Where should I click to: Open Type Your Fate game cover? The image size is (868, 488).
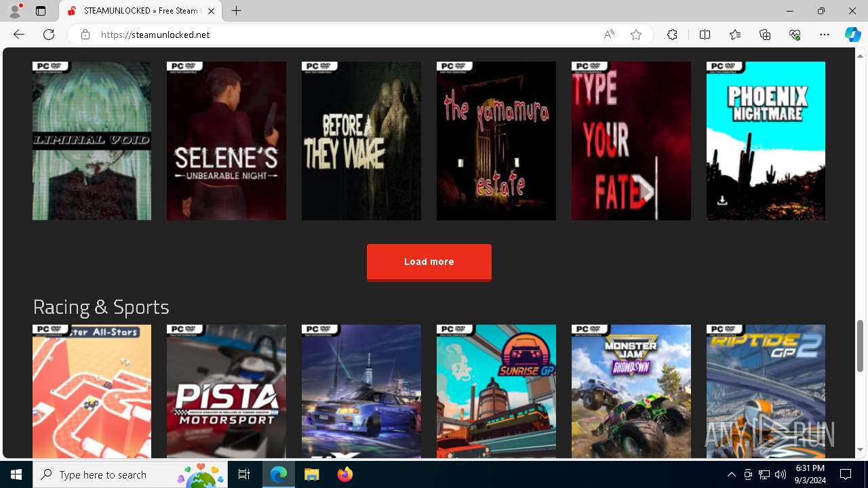point(631,141)
